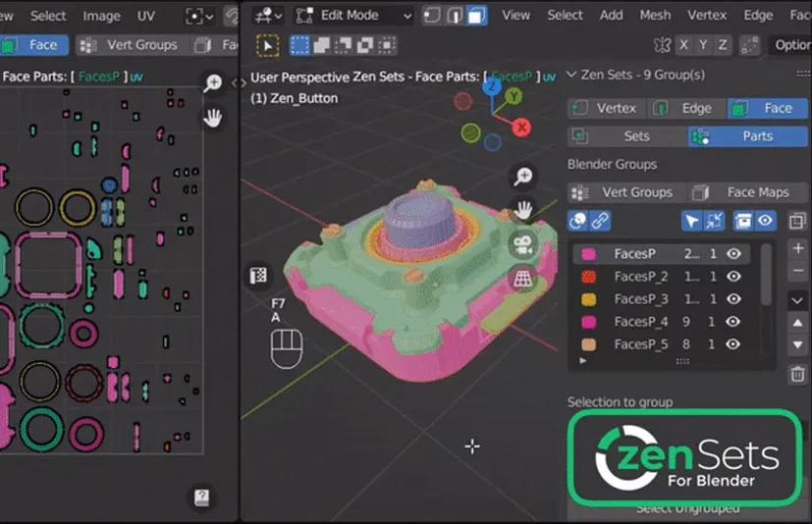Viewport: 812px width, 524px height.
Task: Select face select mode icon in header
Action: 476,16
